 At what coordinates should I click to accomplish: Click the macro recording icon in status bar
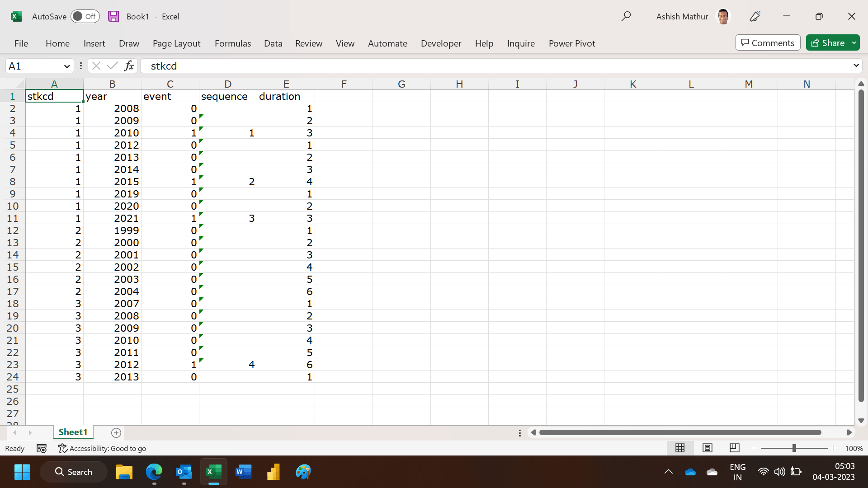point(42,448)
